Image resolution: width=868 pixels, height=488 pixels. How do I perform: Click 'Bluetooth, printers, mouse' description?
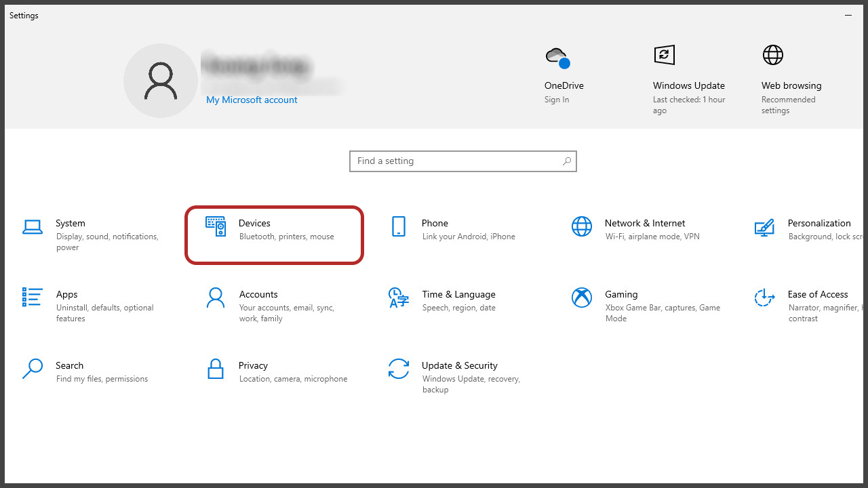286,237
